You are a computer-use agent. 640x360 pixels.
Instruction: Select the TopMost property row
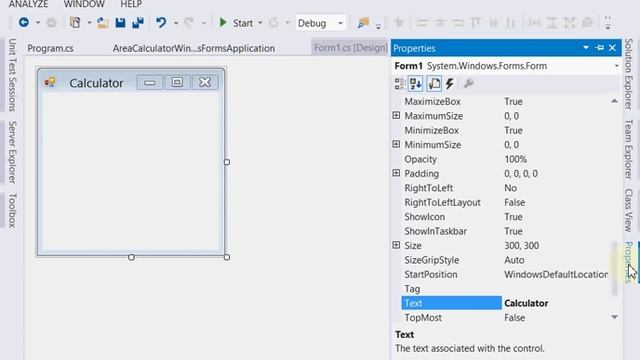click(x=506, y=318)
